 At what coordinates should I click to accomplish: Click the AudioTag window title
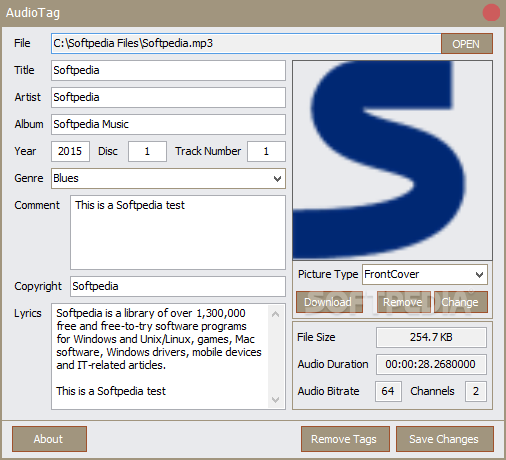point(33,13)
